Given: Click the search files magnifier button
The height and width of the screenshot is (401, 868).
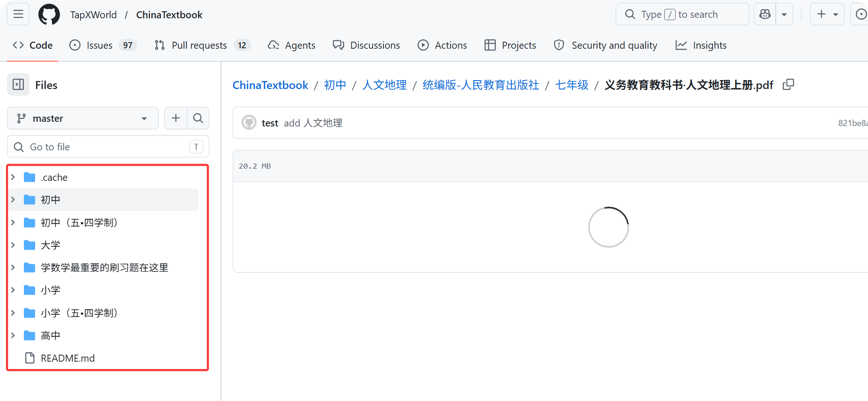Looking at the screenshot, I should 198,118.
